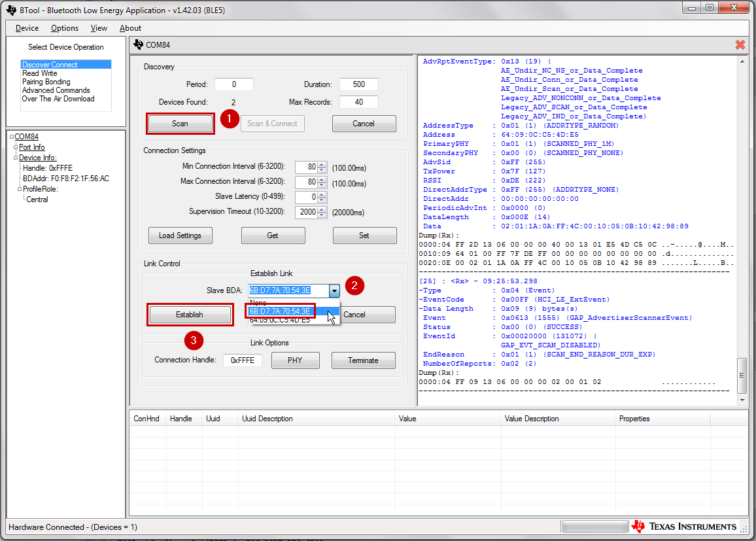Expand the Port Info tree node
The width and height of the screenshot is (756, 541).
[x=16, y=147]
